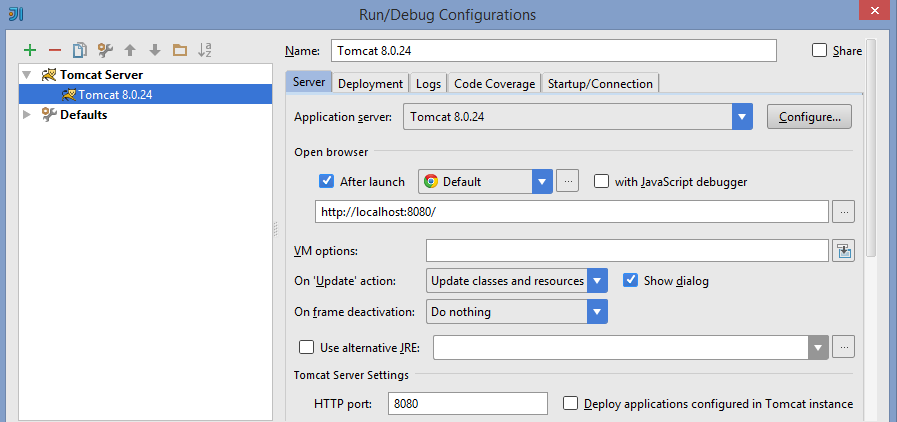Click the IntelliJ IDEA icon in the title bar
This screenshot has width=897, height=422.
coord(17,14)
